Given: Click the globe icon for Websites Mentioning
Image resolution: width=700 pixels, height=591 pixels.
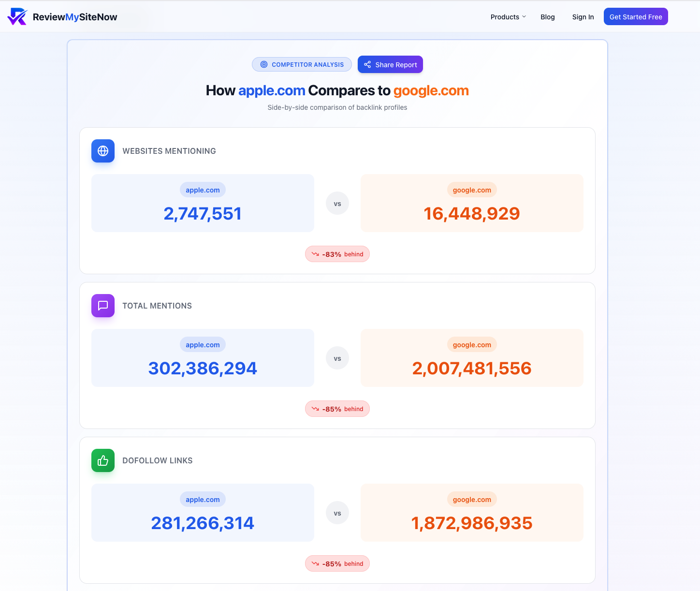Looking at the screenshot, I should pyautogui.click(x=103, y=151).
